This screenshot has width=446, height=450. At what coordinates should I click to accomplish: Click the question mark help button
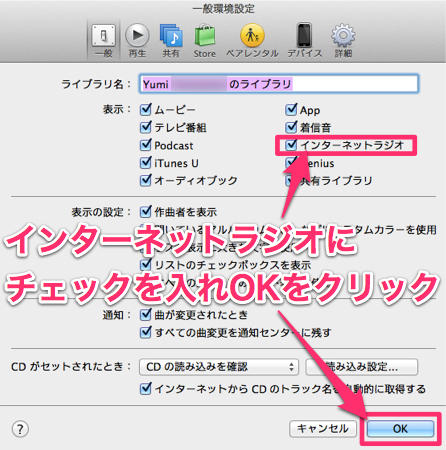point(20,429)
